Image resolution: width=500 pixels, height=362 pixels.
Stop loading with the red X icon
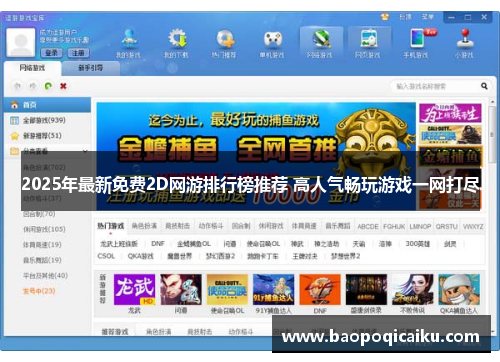coord(63,86)
